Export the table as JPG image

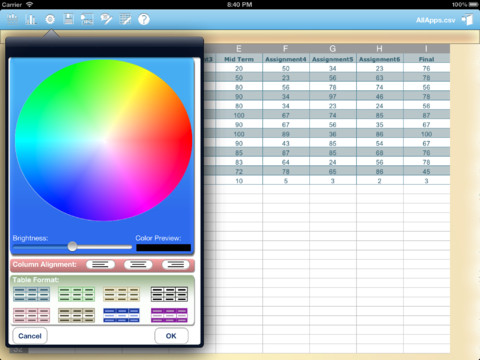[x=87, y=19]
